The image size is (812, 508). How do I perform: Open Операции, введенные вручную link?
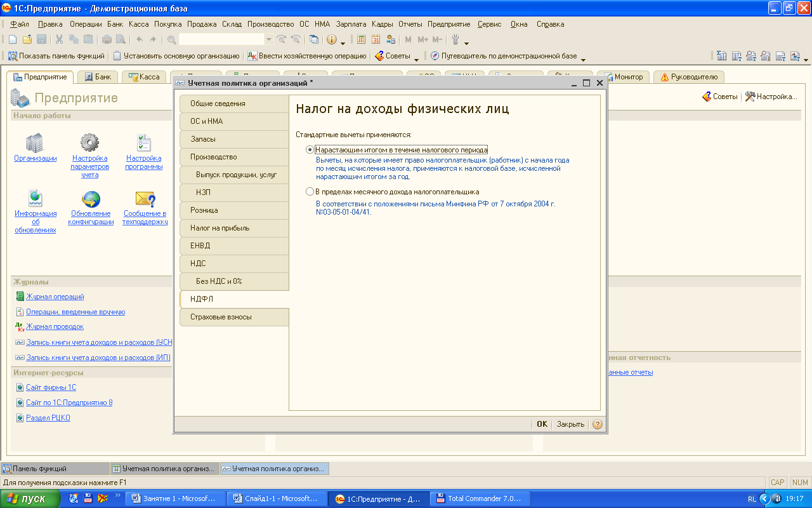click(75, 312)
